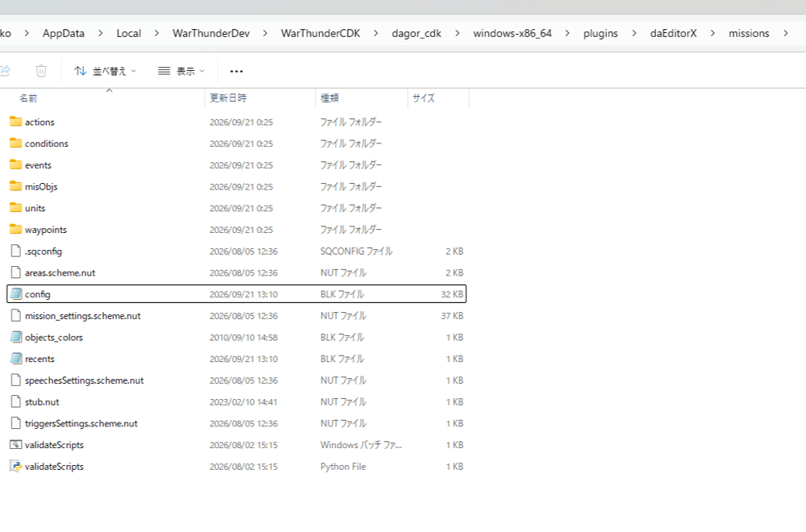Navigate to dagor_cdk breadcrumb

click(x=417, y=33)
